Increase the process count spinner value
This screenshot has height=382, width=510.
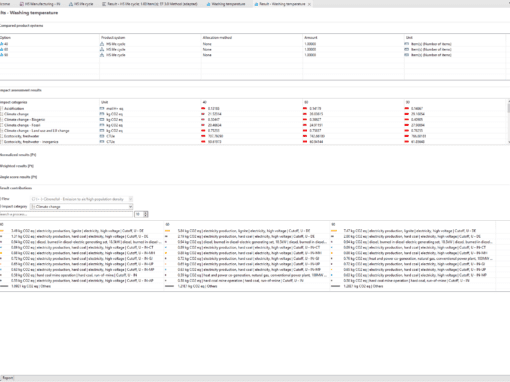(146, 213)
